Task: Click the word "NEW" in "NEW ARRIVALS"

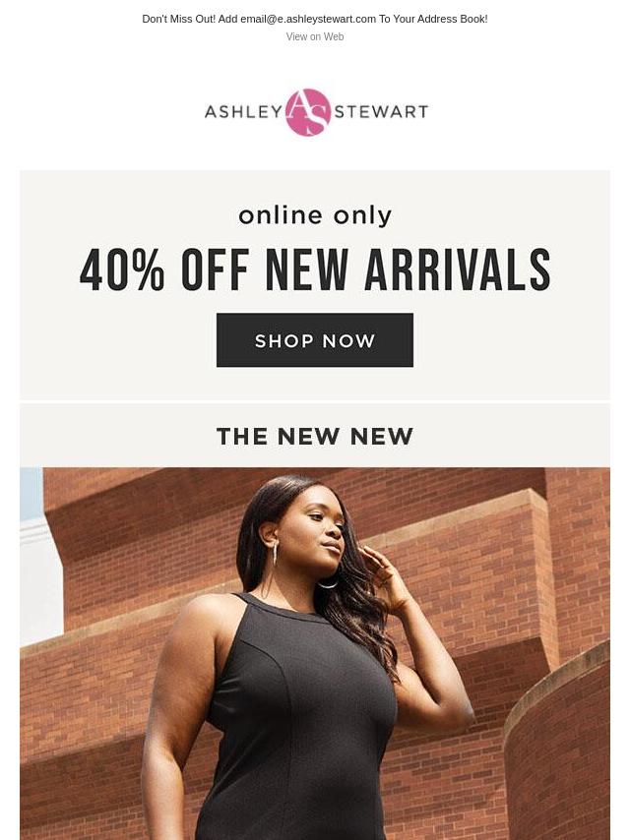Action: 307,270
